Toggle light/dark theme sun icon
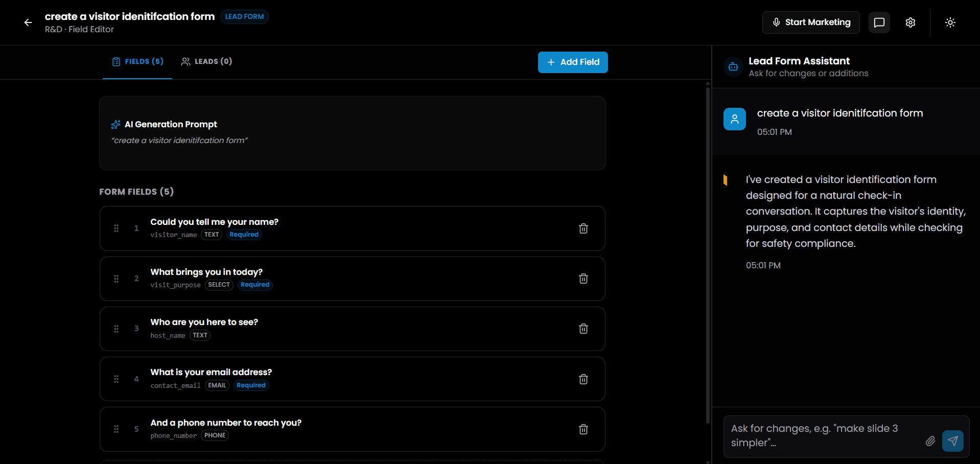980x464 pixels. pos(950,22)
